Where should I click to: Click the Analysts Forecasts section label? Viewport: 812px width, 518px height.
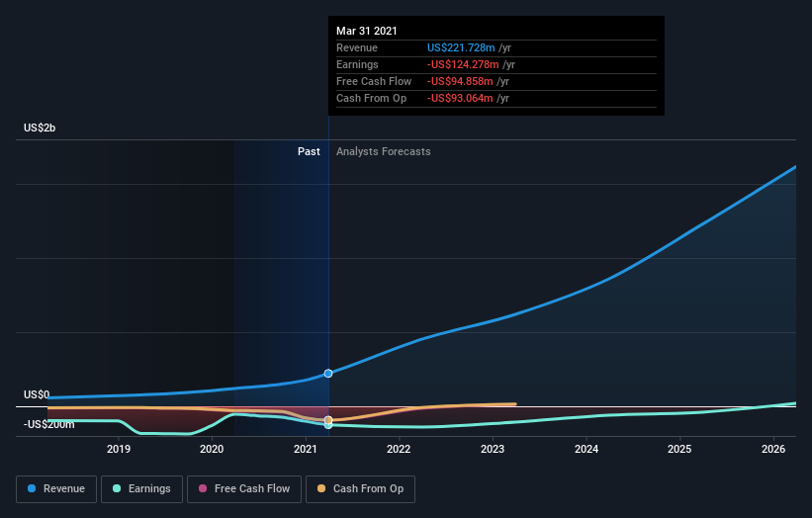(x=383, y=151)
